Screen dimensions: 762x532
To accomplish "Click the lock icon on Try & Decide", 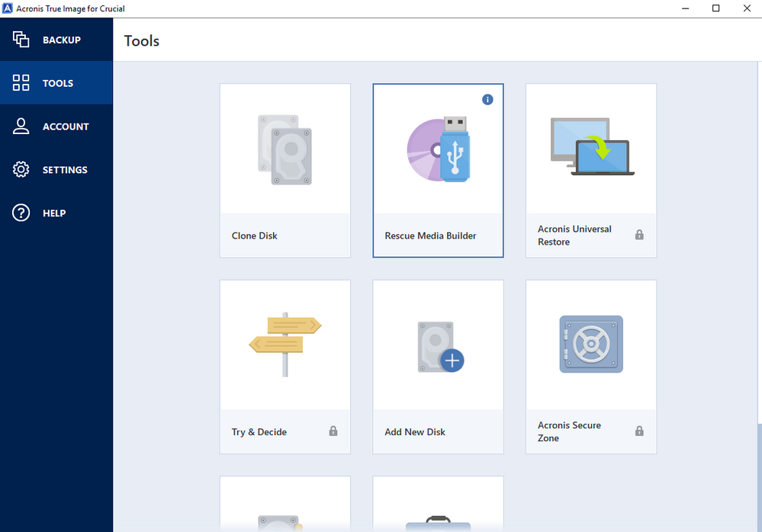I will tap(333, 431).
